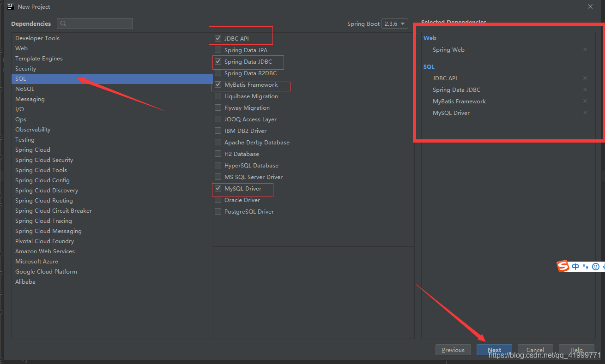Focus the Dependencies search field

click(95, 24)
